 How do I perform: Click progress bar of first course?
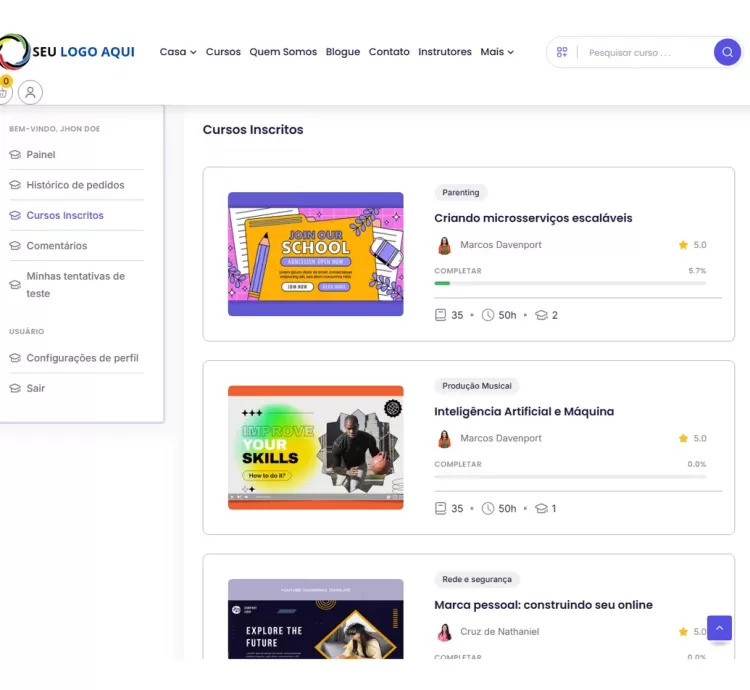coord(570,283)
